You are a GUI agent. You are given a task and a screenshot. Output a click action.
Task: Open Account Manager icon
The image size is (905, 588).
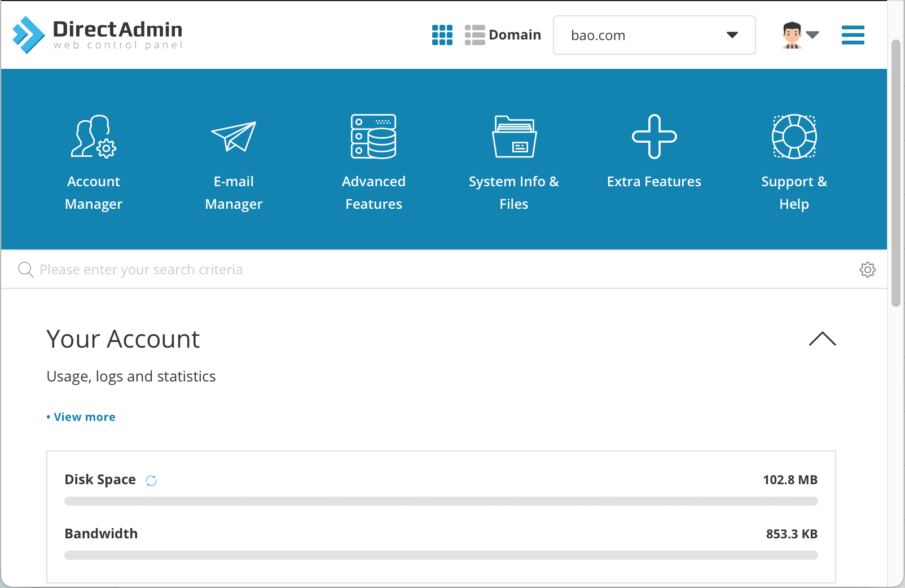(x=94, y=137)
